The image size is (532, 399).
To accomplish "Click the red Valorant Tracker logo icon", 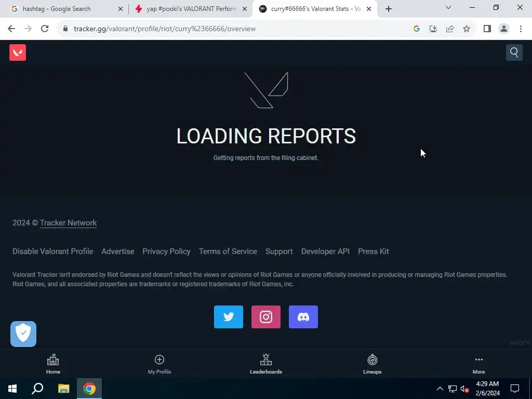I will (18, 52).
